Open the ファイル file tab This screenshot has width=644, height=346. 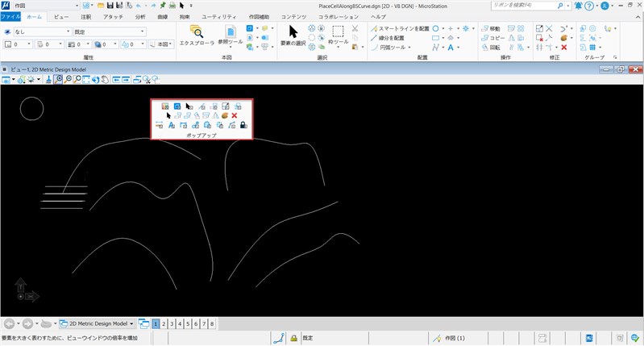(x=10, y=17)
